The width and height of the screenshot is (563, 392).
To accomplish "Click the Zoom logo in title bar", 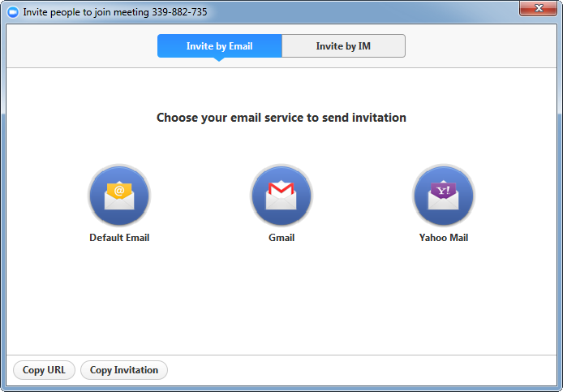I will (13, 12).
